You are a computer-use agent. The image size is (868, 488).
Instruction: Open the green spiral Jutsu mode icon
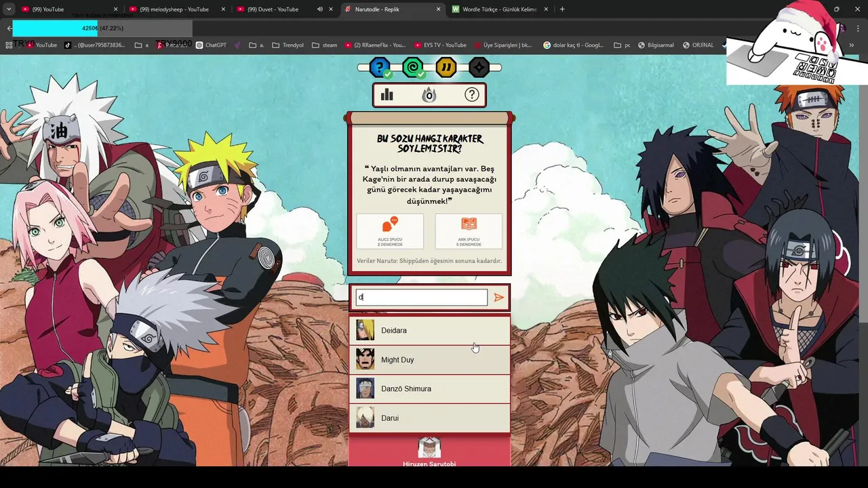tap(413, 67)
